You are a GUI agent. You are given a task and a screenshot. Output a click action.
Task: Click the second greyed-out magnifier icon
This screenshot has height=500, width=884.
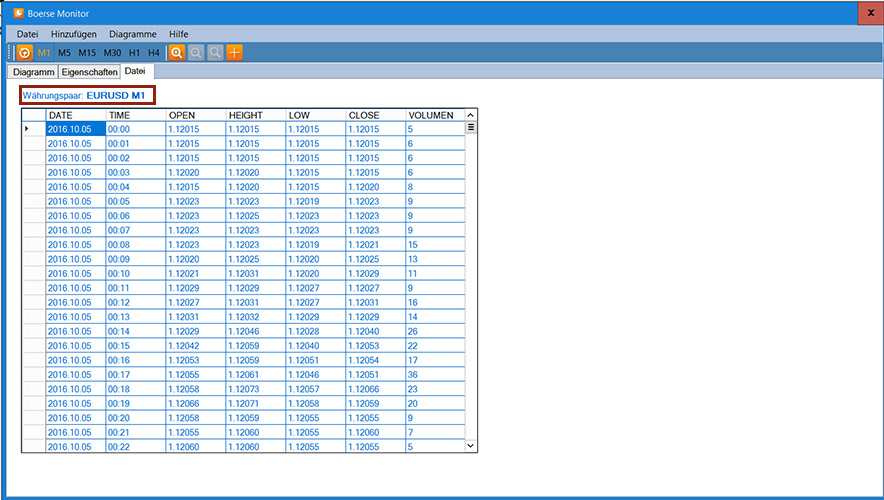(x=215, y=53)
